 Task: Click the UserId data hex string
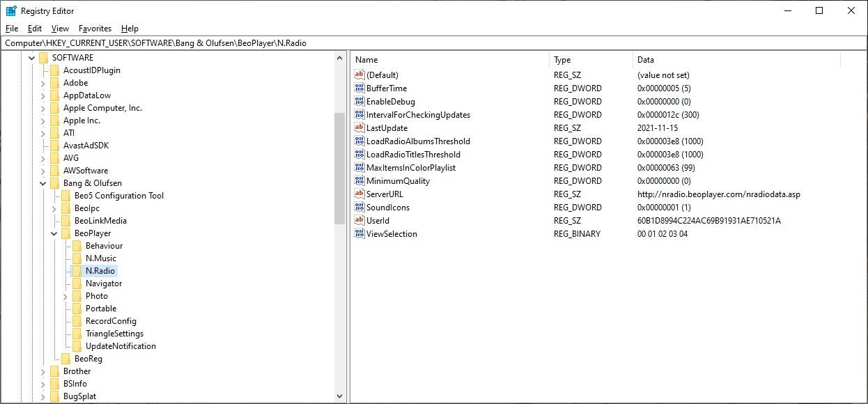(x=709, y=221)
